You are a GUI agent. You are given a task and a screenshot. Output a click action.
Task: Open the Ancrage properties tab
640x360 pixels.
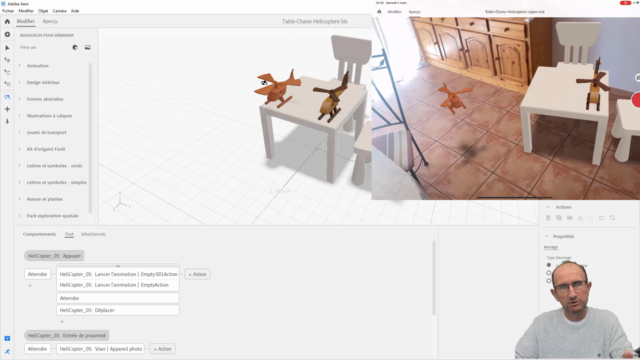(551, 247)
